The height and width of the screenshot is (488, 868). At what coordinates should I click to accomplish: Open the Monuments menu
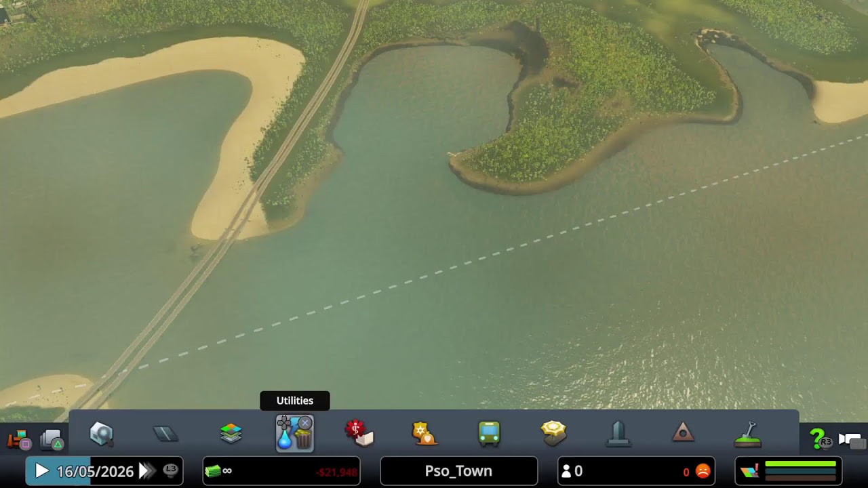click(618, 434)
